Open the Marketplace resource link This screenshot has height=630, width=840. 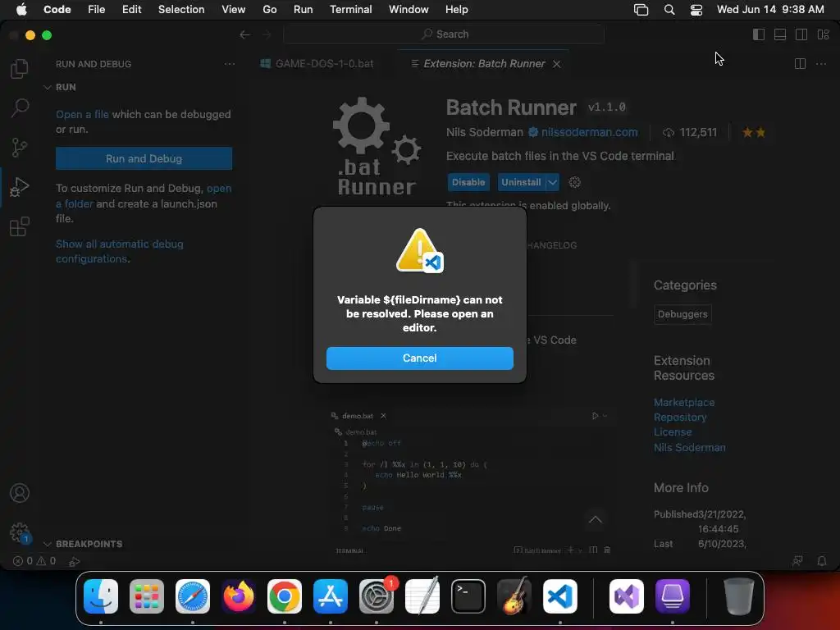pos(684,402)
